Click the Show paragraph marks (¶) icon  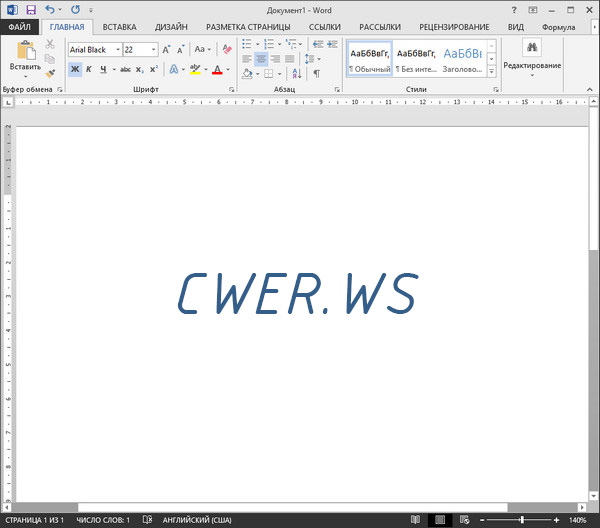click(316, 73)
